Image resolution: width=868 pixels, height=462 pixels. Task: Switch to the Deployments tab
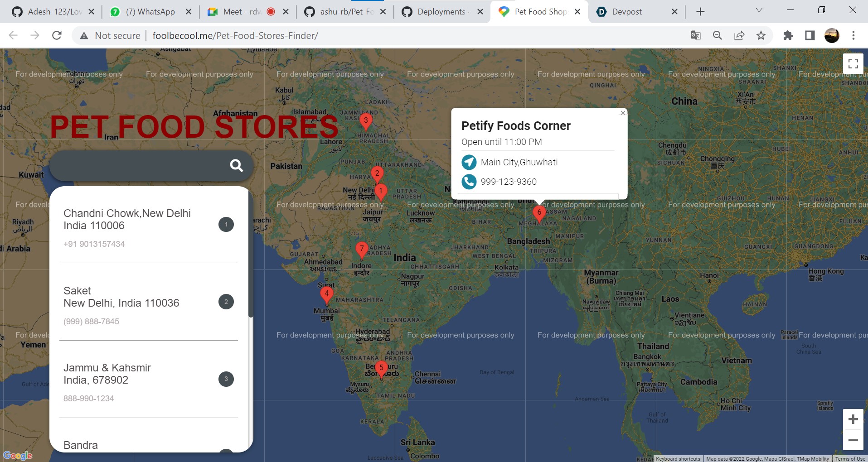pos(442,12)
